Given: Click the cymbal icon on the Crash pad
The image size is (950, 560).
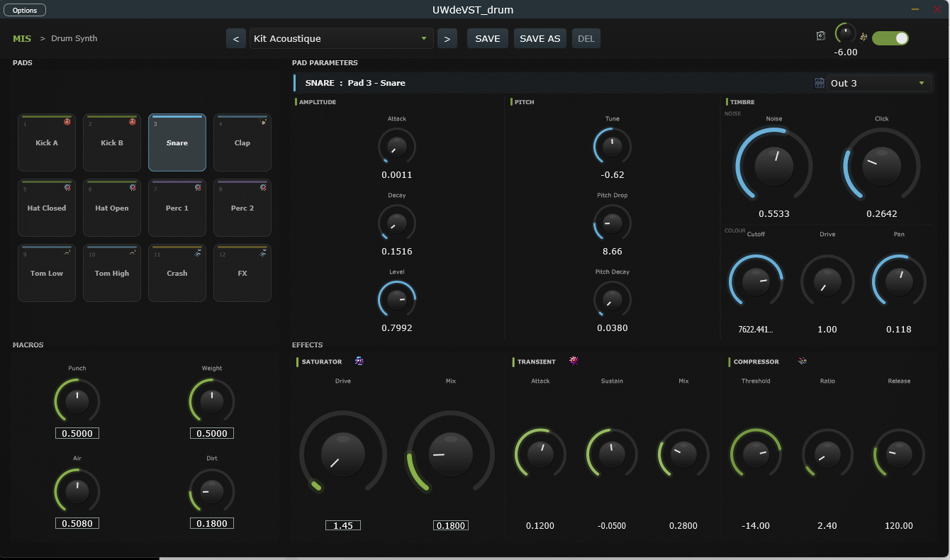Looking at the screenshot, I should tap(198, 252).
